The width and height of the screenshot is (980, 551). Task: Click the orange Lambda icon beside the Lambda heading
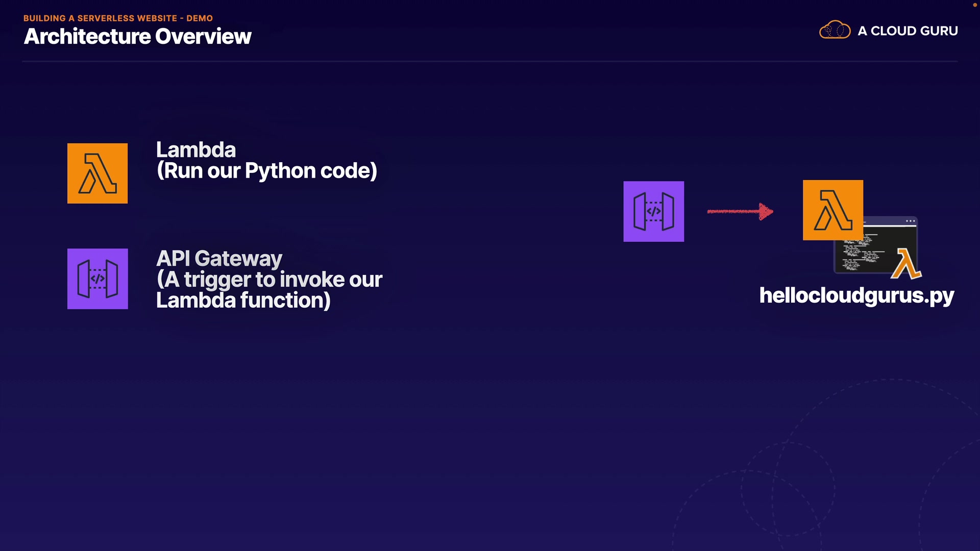[97, 173]
